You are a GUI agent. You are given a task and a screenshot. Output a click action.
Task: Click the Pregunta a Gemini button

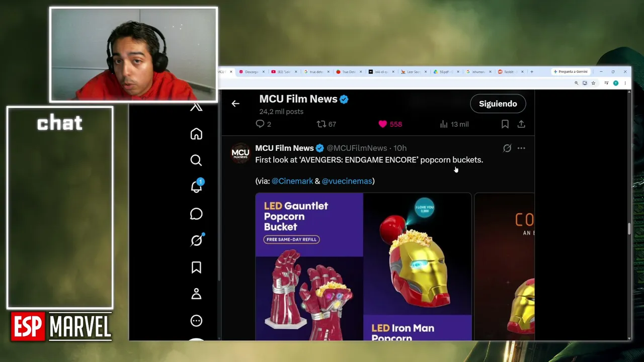(x=571, y=72)
